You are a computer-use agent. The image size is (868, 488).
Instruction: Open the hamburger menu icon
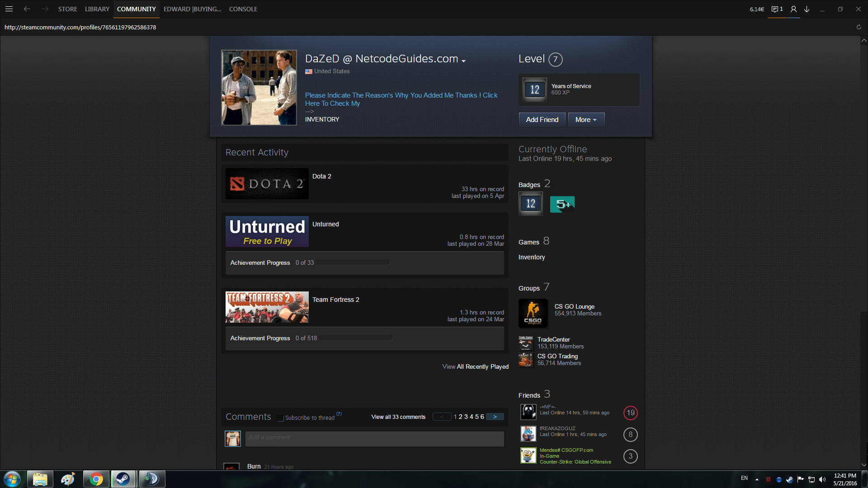tap(9, 9)
